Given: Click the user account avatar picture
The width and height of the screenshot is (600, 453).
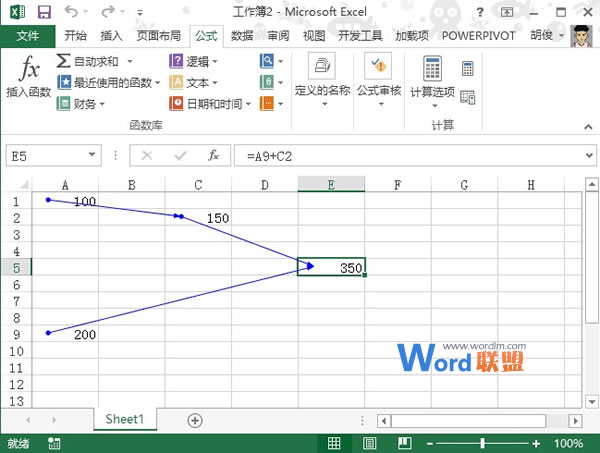Looking at the screenshot, I should [581, 36].
